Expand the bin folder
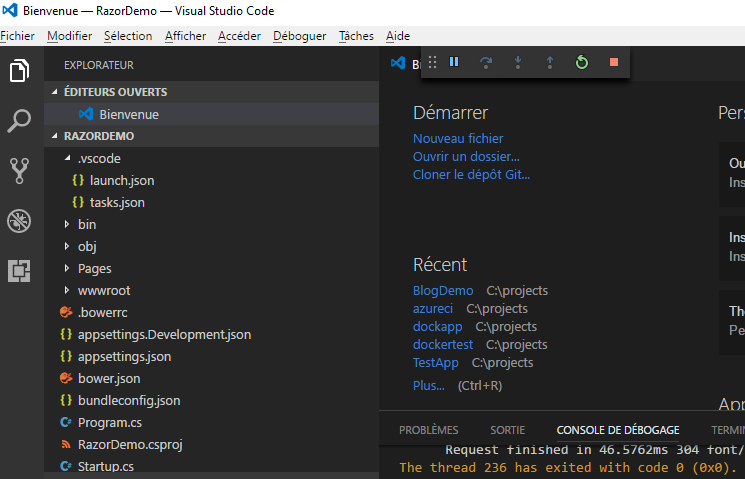Image resolution: width=745 pixels, height=479 pixels. click(x=86, y=224)
